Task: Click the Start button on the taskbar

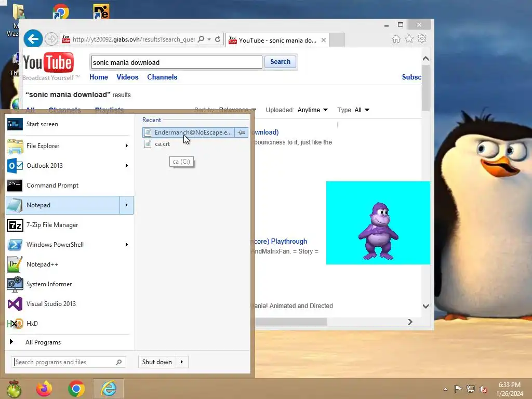Action: pyautogui.click(x=14, y=389)
